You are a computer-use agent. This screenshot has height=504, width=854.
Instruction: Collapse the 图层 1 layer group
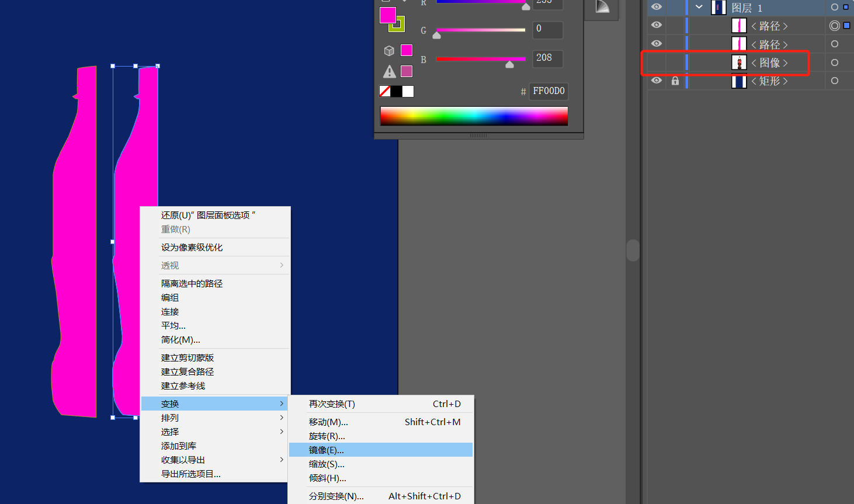click(x=699, y=7)
